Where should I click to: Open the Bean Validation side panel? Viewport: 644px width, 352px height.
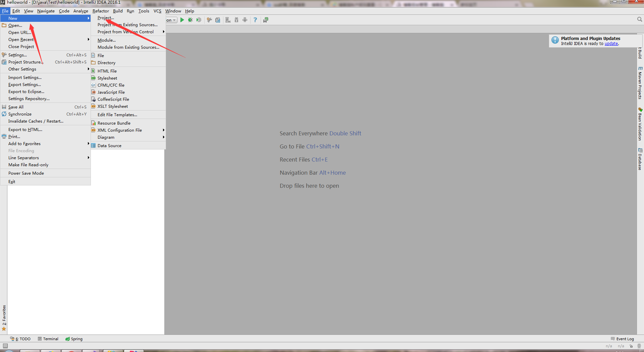tap(640, 124)
